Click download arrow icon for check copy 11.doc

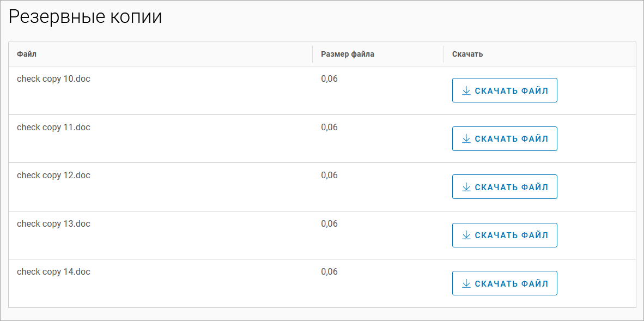pos(466,139)
